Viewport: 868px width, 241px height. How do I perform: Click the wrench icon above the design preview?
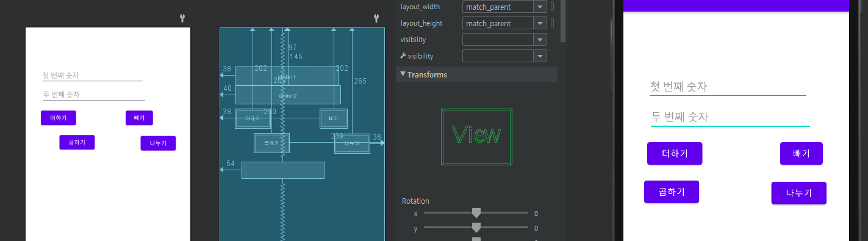click(182, 18)
